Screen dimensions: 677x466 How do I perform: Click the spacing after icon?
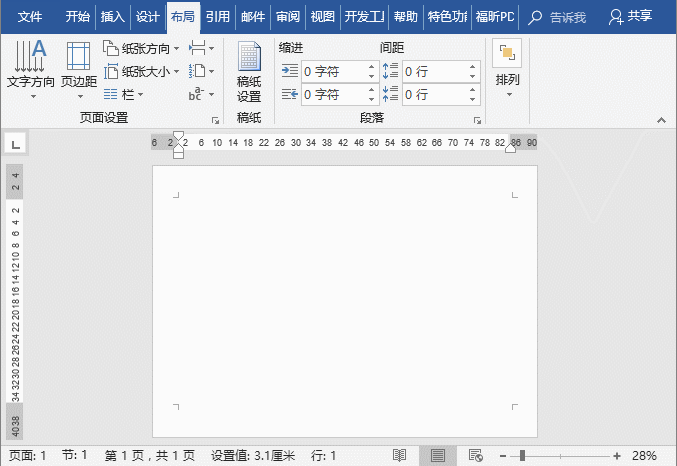[x=391, y=94]
